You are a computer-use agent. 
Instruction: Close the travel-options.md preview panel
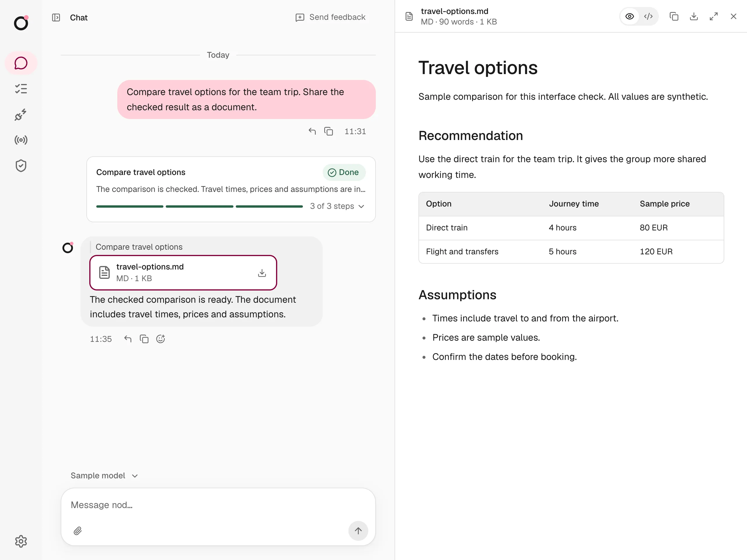(733, 16)
